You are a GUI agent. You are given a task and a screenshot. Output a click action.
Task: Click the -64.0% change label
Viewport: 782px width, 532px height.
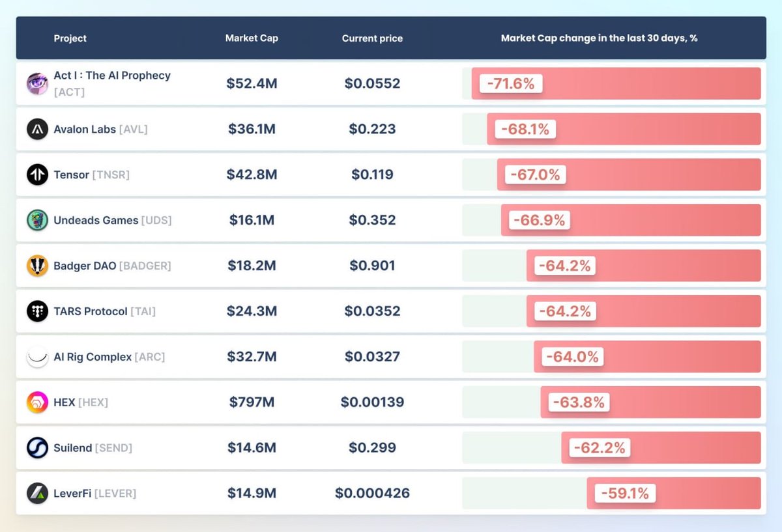[x=572, y=357]
